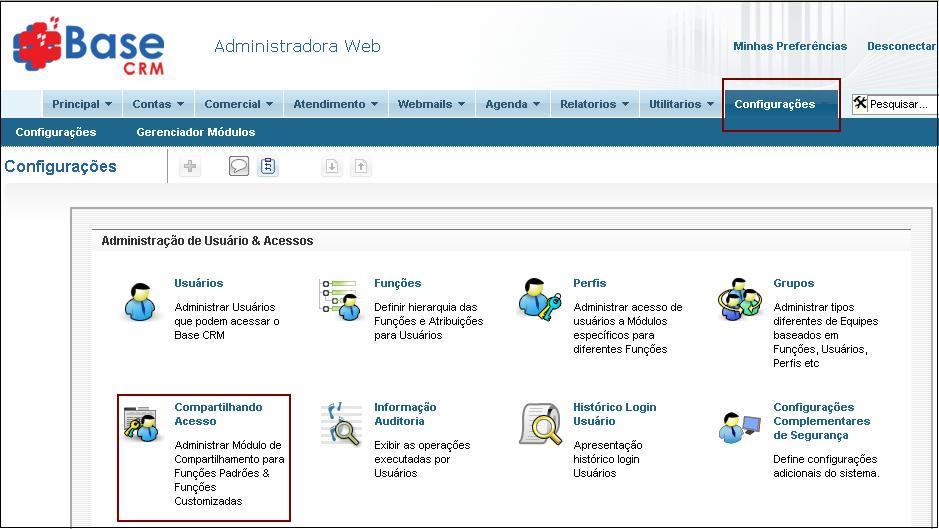This screenshot has height=529, width=939.
Task: Open the Compartilhando Acesso link
Action: coord(218,414)
